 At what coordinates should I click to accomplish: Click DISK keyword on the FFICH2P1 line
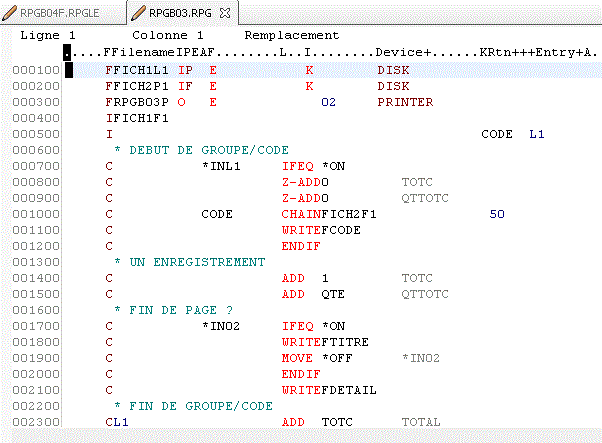point(393,86)
